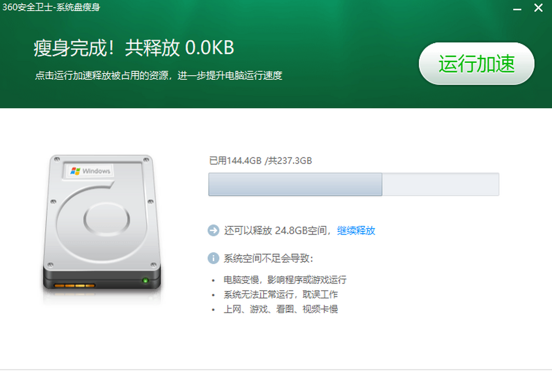552x392 pixels.
Task: Select the 上网、游戏、看图、视频卡慢 bullet
Action: (281, 309)
